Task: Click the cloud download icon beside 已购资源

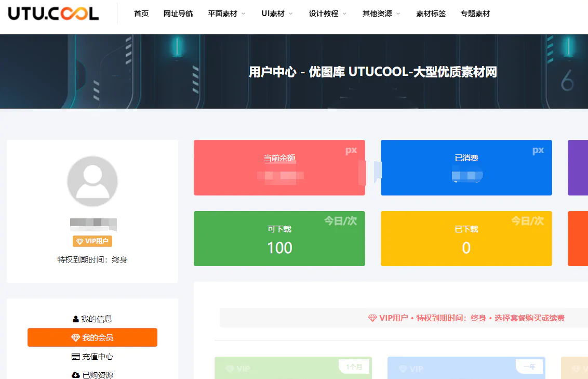Action: [76, 375]
